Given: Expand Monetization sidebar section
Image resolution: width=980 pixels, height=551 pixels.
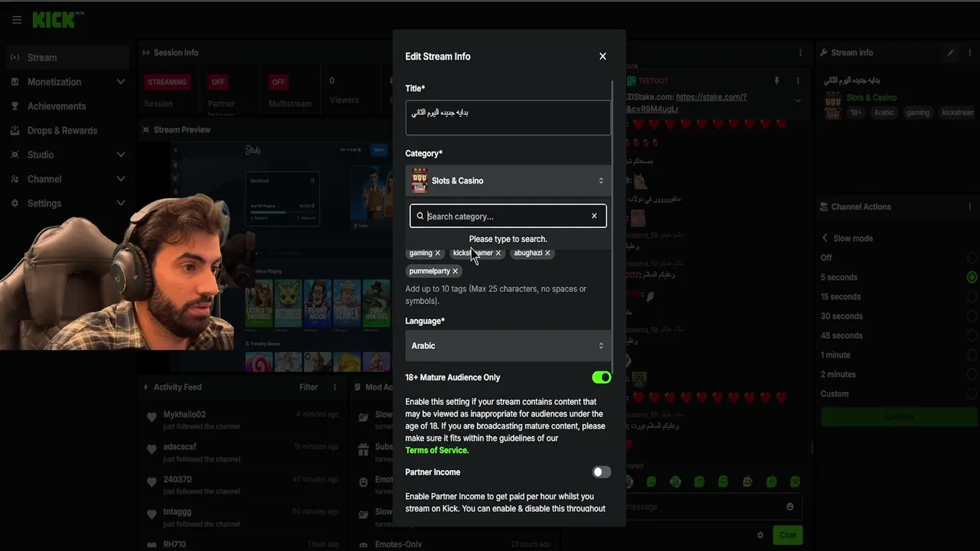Looking at the screenshot, I should click(x=120, y=82).
